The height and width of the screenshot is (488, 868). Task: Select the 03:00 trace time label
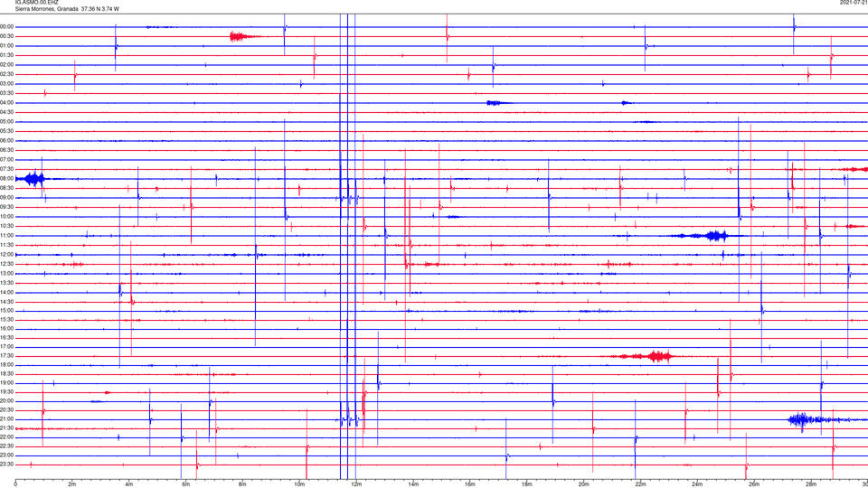tap(7, 83)
